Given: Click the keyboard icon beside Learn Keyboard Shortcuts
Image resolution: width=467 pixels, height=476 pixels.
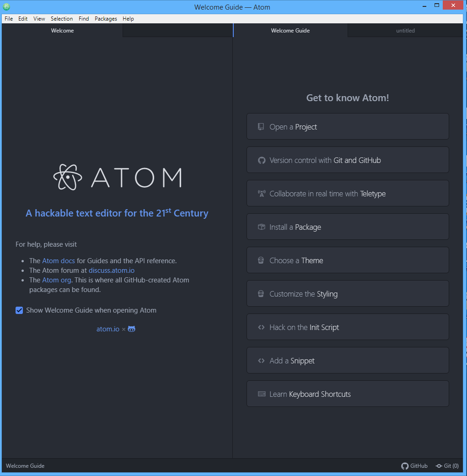Looking at the screenshot, I should [261, 394].
